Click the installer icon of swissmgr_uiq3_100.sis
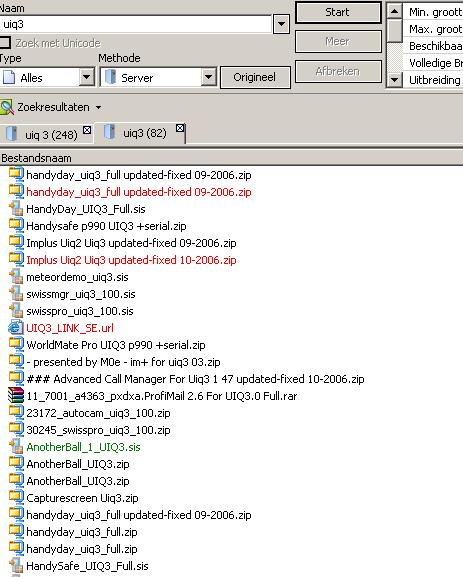 coord(16,294)
